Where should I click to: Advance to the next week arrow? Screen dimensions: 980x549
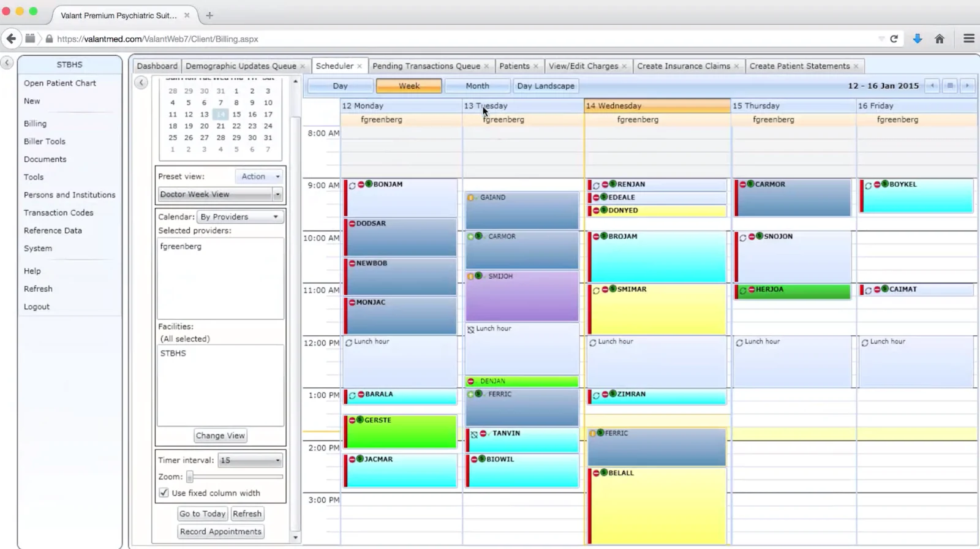click(x=968, y=86)
